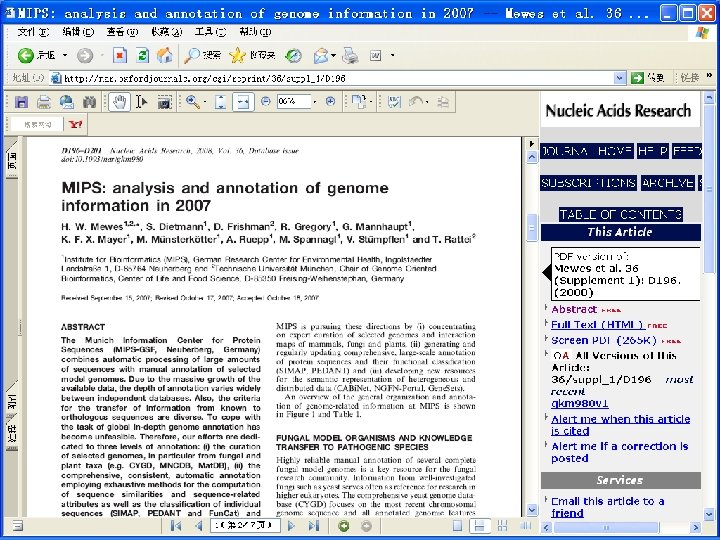Open the View menu (查看)
The height and width of the screenshot is (540, 720).
[x=122, y=32]
